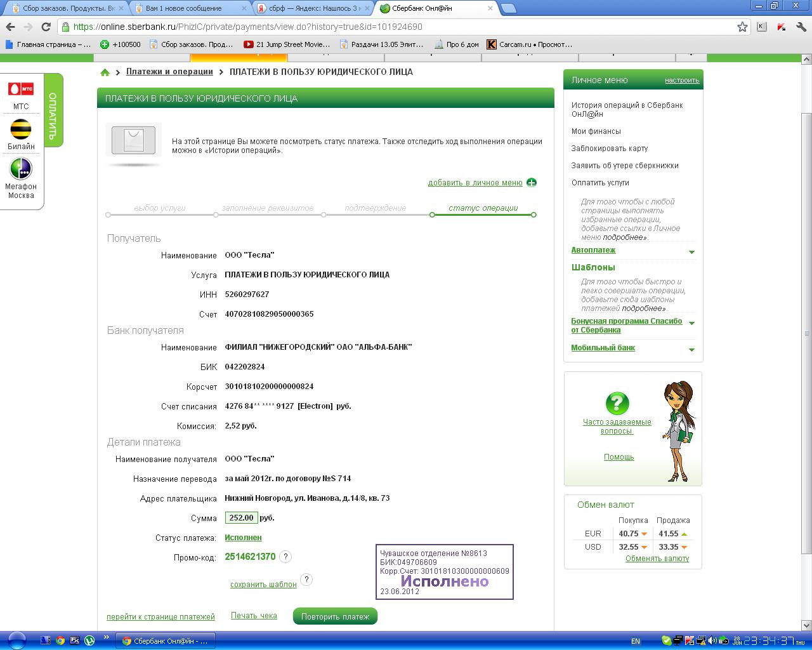Bookmark this page with the star icon
The image size is (812, 650).
point(742,27)
